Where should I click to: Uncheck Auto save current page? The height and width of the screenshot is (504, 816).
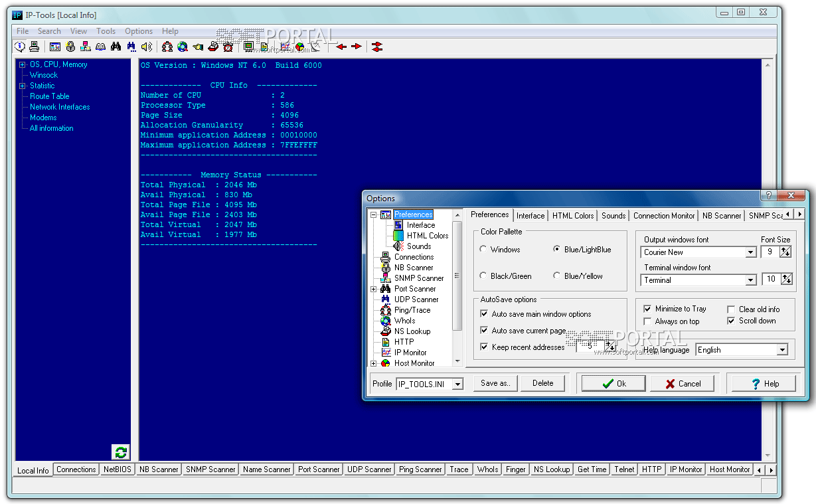click(484, 330)
